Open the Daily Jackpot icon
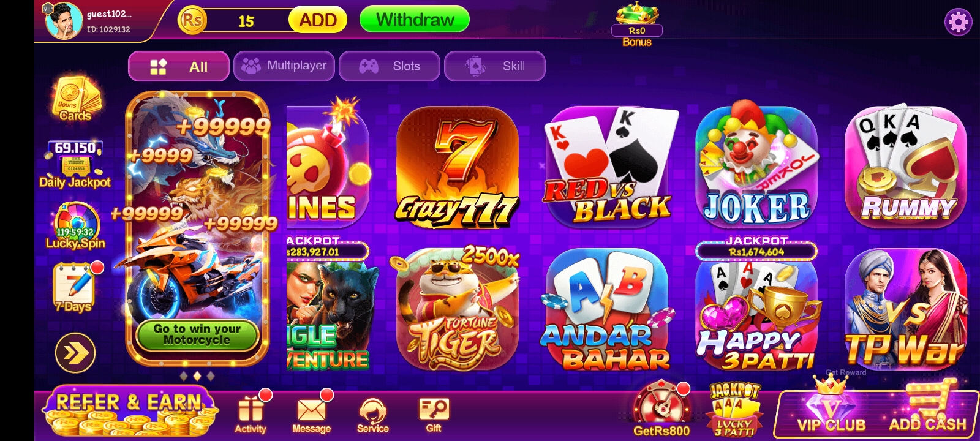Screen dimensions: 980x441 [75, 164]
